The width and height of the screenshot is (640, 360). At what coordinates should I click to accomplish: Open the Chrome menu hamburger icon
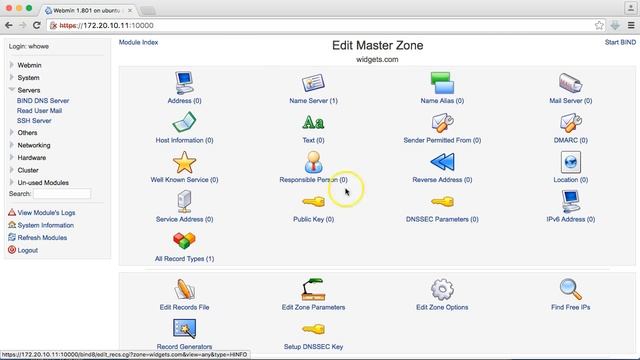[631, 25]
